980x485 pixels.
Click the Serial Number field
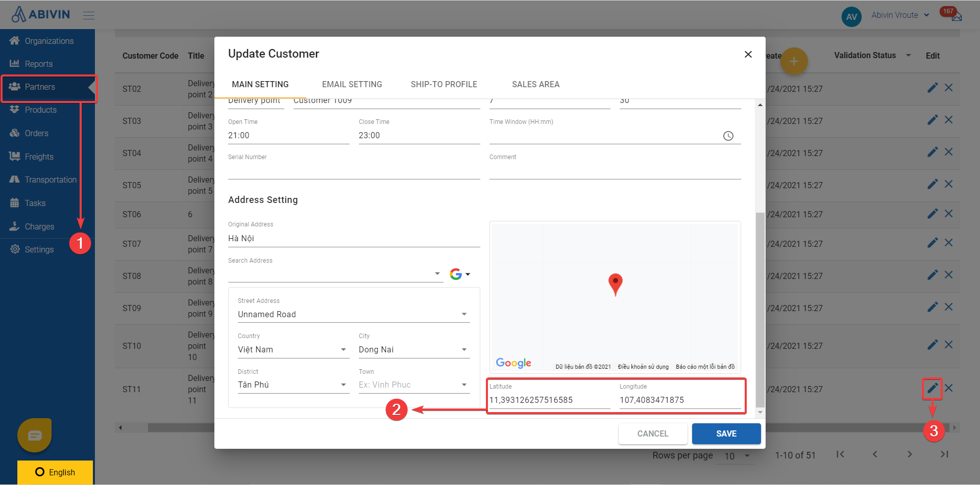tap(354, 170)
